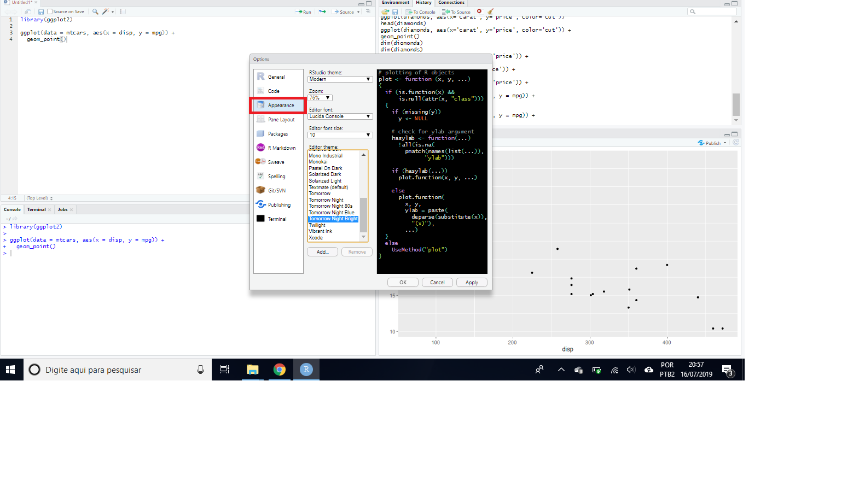Select Publishing options category
Viewport: 859px width, 504px height.
(x=278, y=205)
